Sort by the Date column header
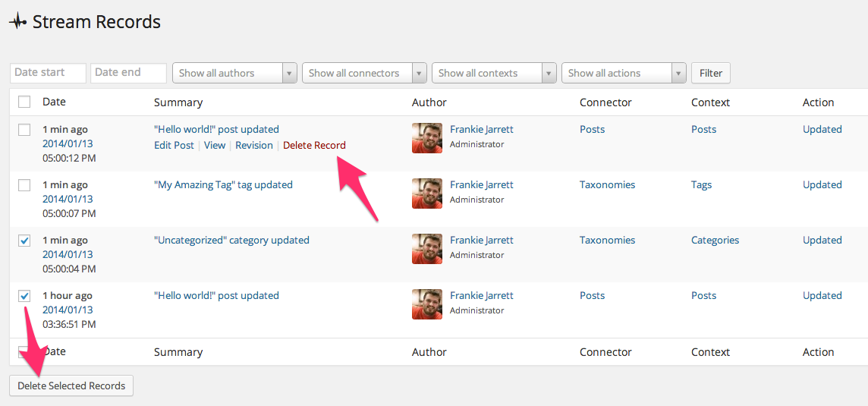Image resolution: width=868 pixels, height=406 pixels. point(55,102)
